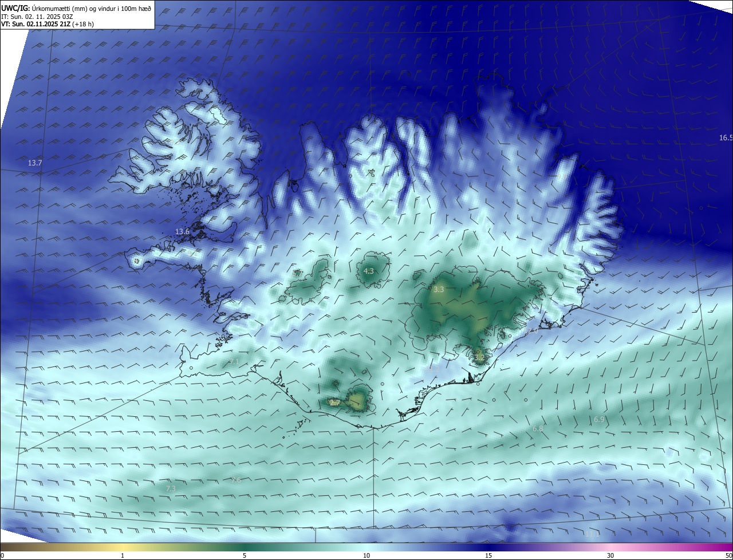Viewport: 733px width, 560px height.
Task: Click the 13.7 value label
Action: click(x=35, y=163)
